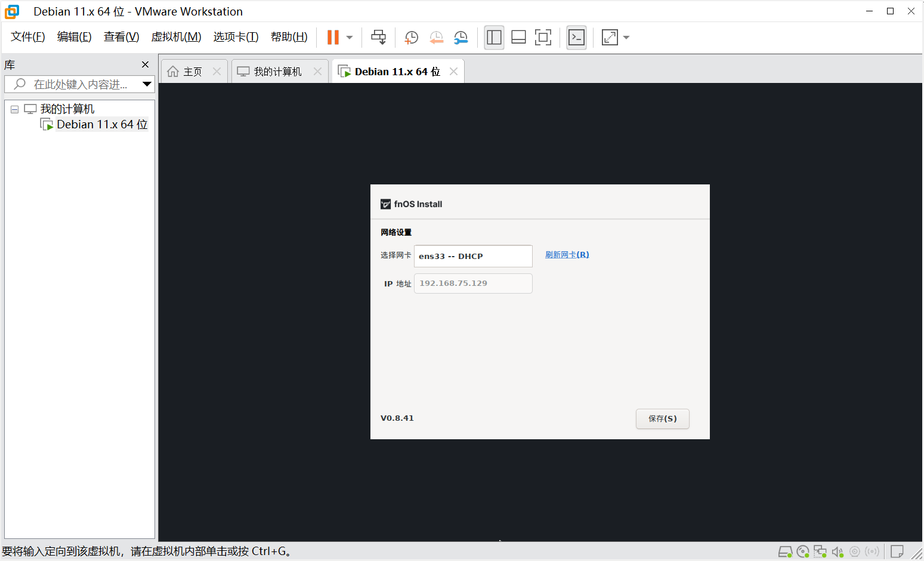Open the 虚拟机(M) menu
This screenshot has height=561, width=924.
click(177, 37)
